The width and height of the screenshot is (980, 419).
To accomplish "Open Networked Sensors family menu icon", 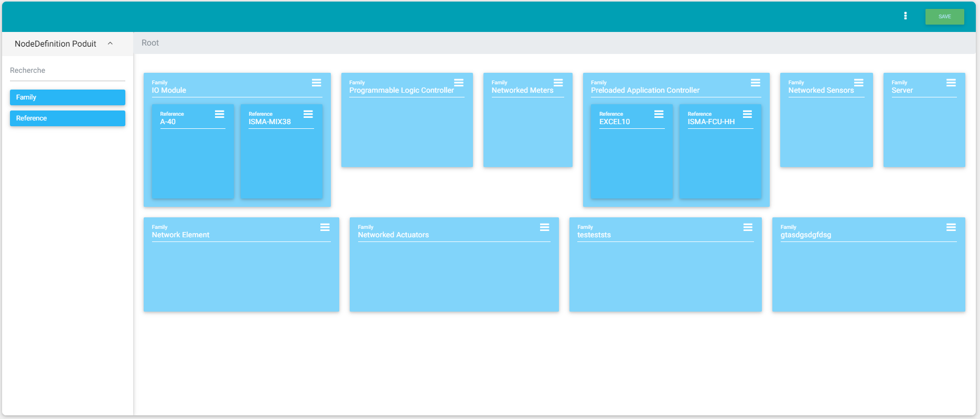I will (x=858, y=83).
